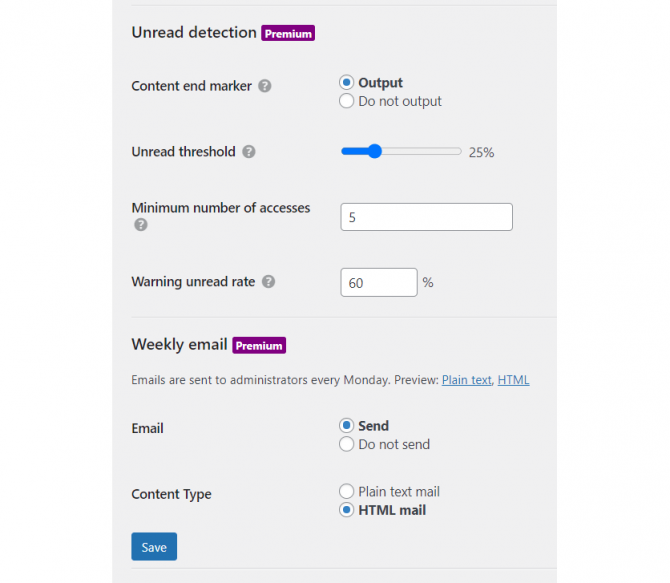Click the Unread threshold slider handle
Image resolution: width=670 pixels, height=583 pixels.
374,151
